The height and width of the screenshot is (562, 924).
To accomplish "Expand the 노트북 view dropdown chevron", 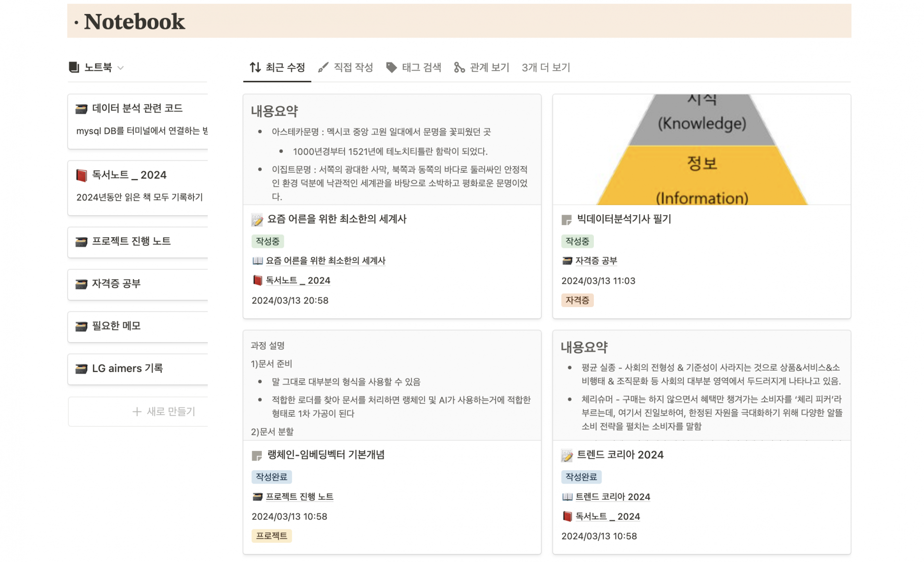I will coord(121,68).
